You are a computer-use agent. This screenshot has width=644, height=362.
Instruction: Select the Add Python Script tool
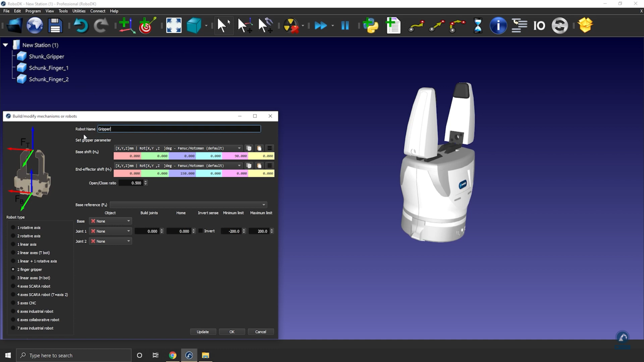[x=371, y=26]
